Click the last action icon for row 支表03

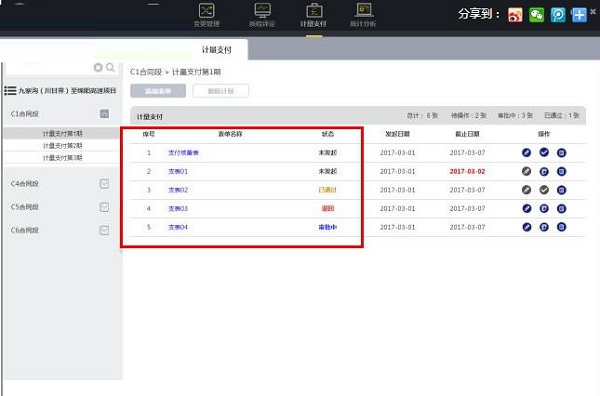click(561, 209)
